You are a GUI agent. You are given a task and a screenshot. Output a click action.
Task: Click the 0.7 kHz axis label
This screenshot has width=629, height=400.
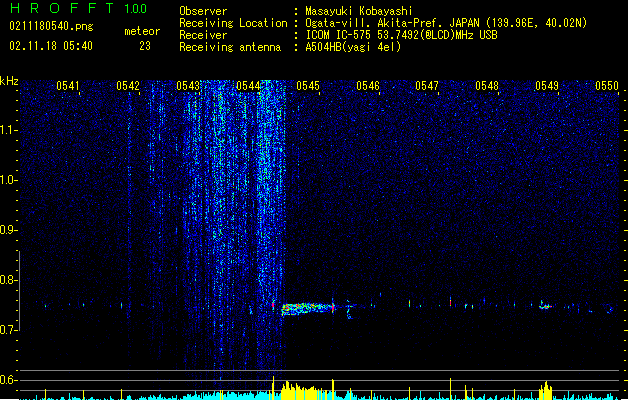coord(9,330)
